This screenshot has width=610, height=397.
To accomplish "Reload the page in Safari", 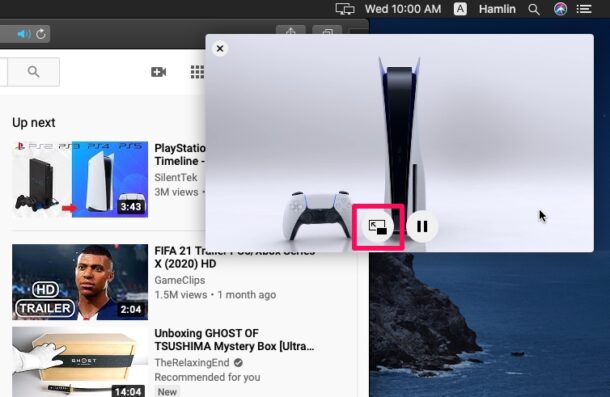I will pyautogui.click(x=41, y=34).
